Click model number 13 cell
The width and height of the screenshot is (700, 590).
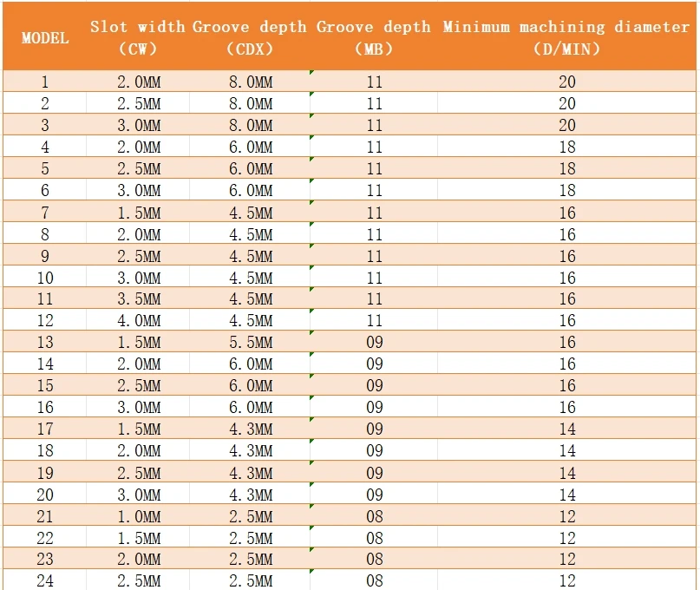45,342
